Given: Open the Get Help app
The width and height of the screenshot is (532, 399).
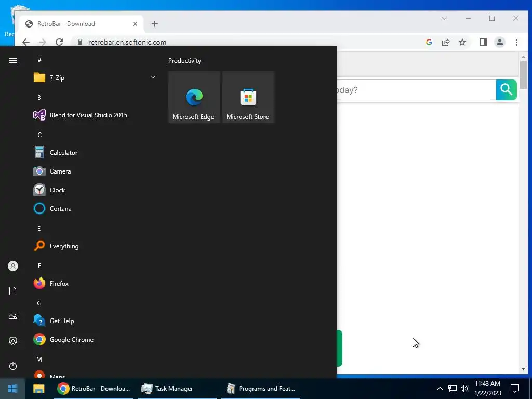Looking at the screenshot, I should [95, 321].
